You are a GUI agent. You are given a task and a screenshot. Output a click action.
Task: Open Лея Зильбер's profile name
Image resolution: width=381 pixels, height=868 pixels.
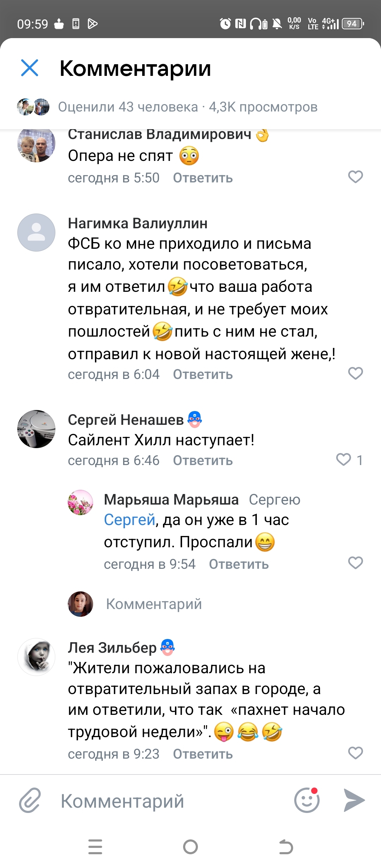click(x=112, y=647)
